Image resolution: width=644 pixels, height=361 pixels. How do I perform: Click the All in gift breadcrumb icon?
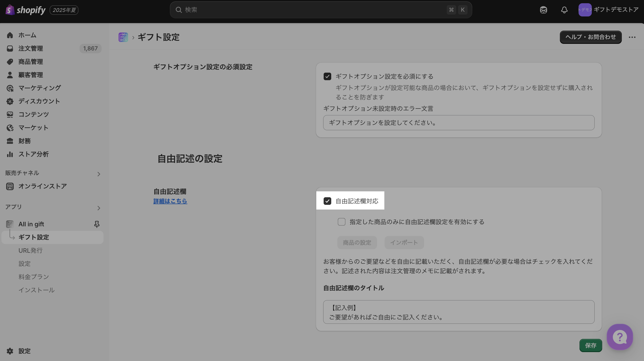point(123,37)
